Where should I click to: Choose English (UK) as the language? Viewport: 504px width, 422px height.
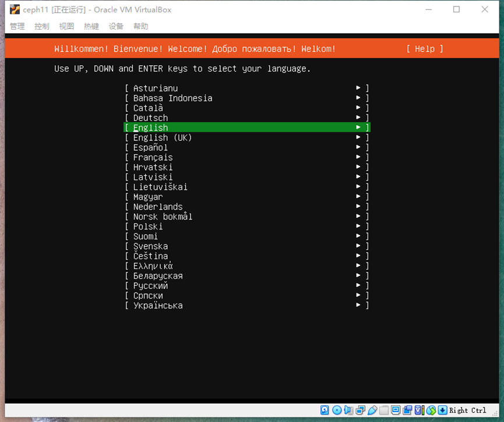(247, 137)
